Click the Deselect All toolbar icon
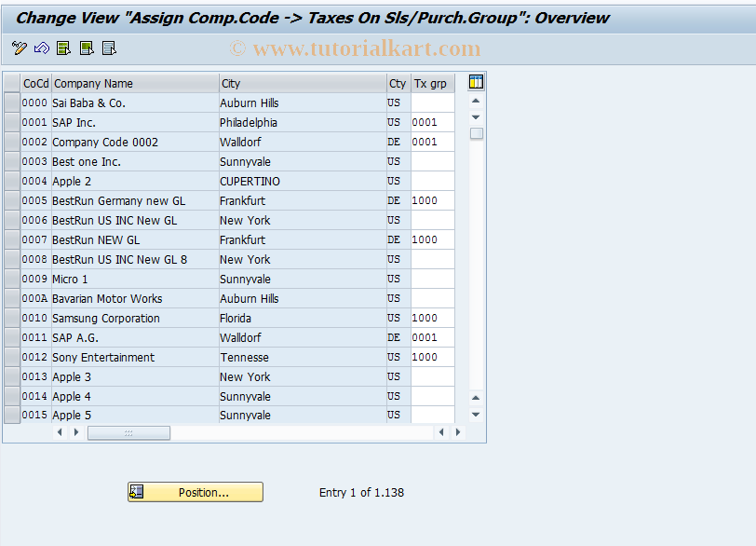Screen dimensions: 756x546 110,48
